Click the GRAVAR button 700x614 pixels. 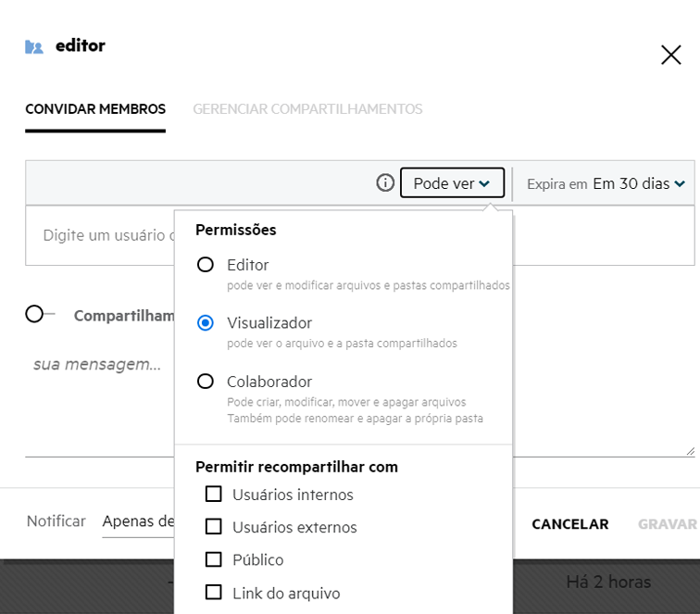(667, 524)
